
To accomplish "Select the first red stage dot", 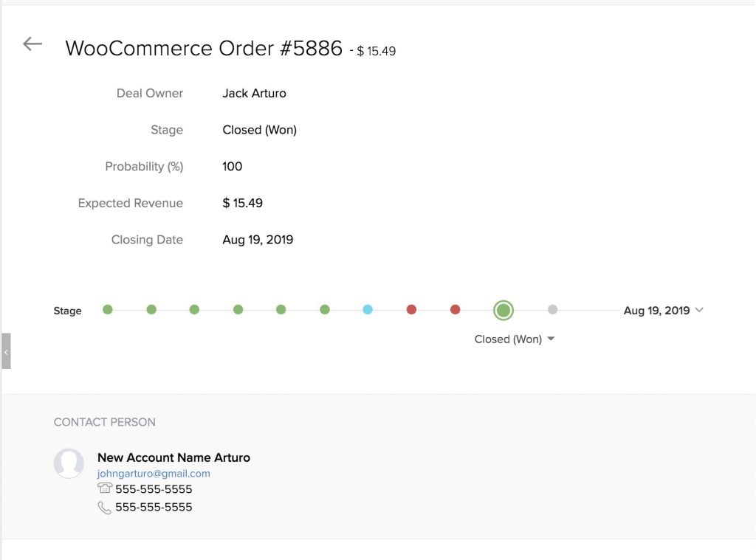I will click(411, 309).
